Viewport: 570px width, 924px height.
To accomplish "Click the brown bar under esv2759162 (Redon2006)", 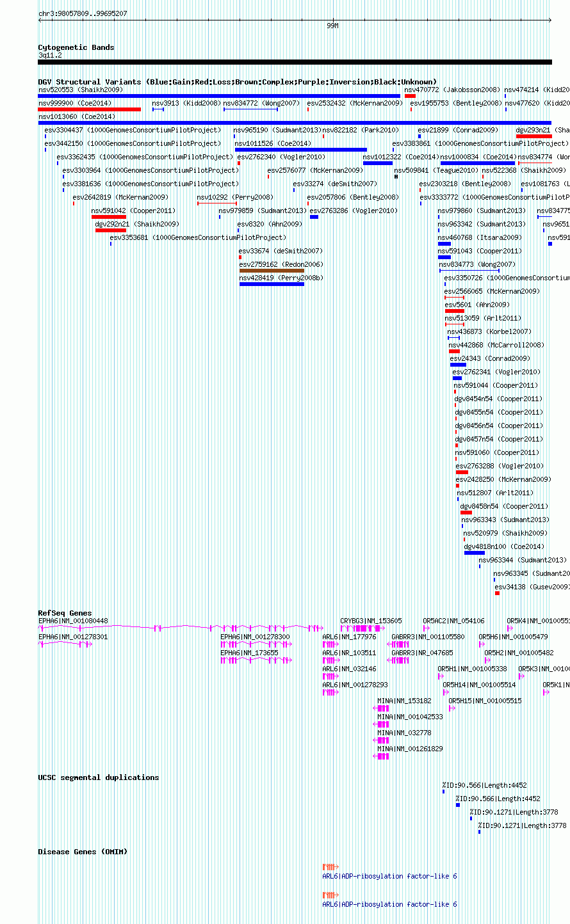I will (272, 271).
